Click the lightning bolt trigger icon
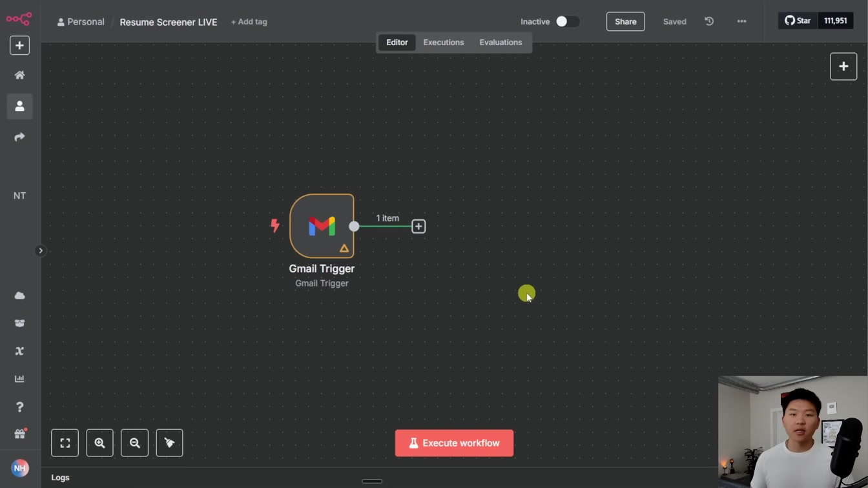Viewport: 868px width, 488px height. (x=275, y=225)
